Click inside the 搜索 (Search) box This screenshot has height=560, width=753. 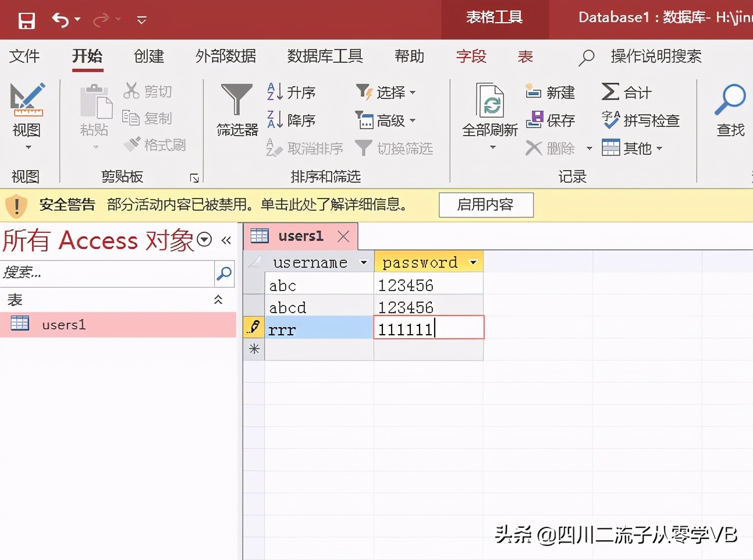pos(108,274)
